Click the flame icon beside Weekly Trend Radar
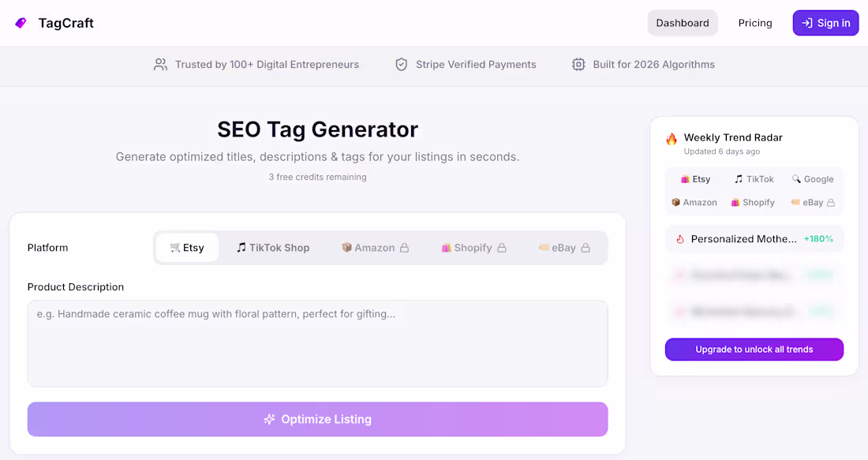The width and height of the screenshot is (868, 460). pyautogui.click(x=671, y=137)
